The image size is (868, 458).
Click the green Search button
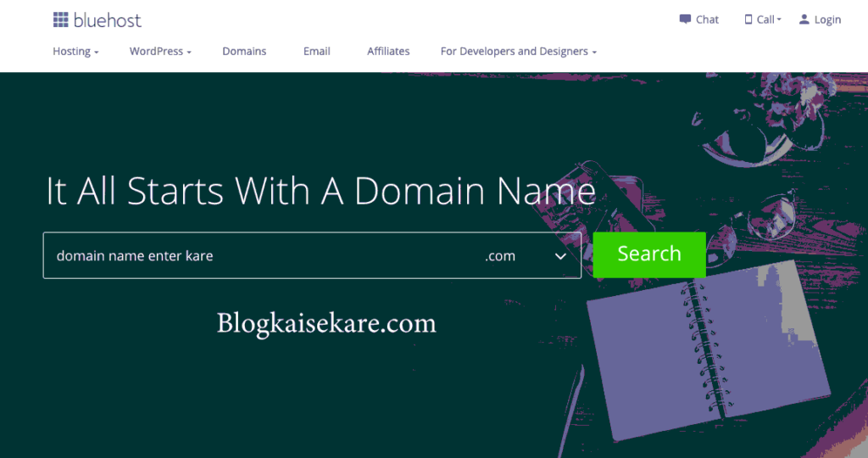click(x=649, y=254)
